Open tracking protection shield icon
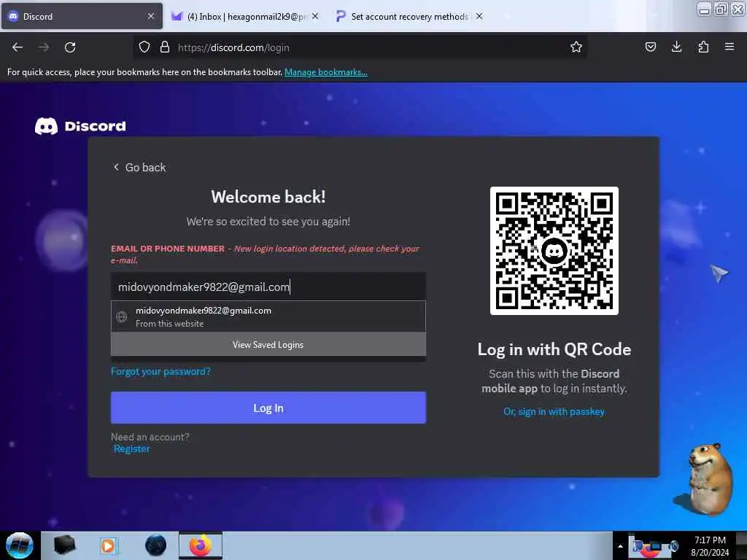747x560 pixels. click(x=144, y=47)
